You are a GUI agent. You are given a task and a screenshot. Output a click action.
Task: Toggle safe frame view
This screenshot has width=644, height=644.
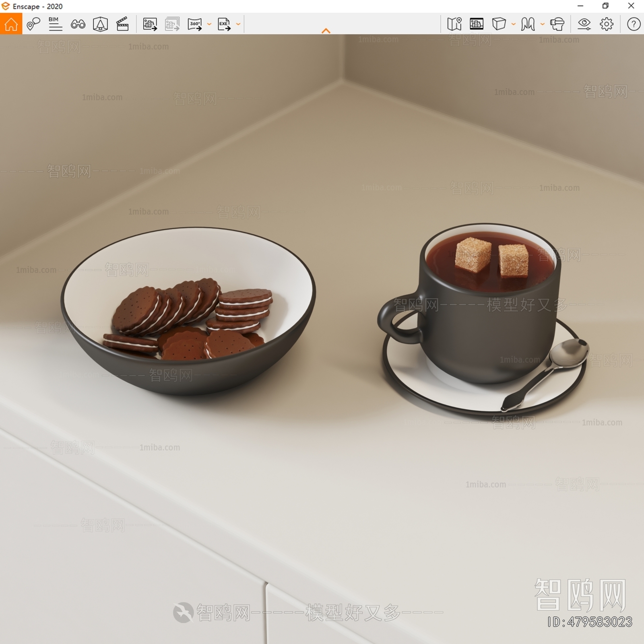point(477,24)
